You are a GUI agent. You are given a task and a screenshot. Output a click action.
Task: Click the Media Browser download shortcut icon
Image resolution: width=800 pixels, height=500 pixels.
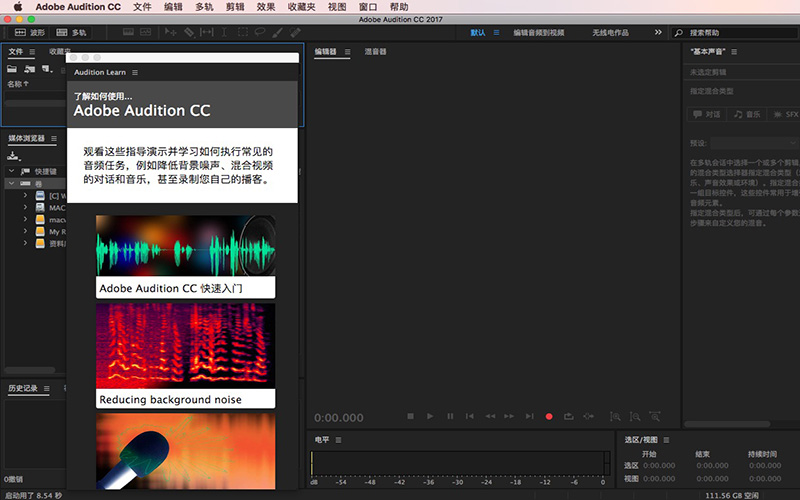tap(13, 156)
